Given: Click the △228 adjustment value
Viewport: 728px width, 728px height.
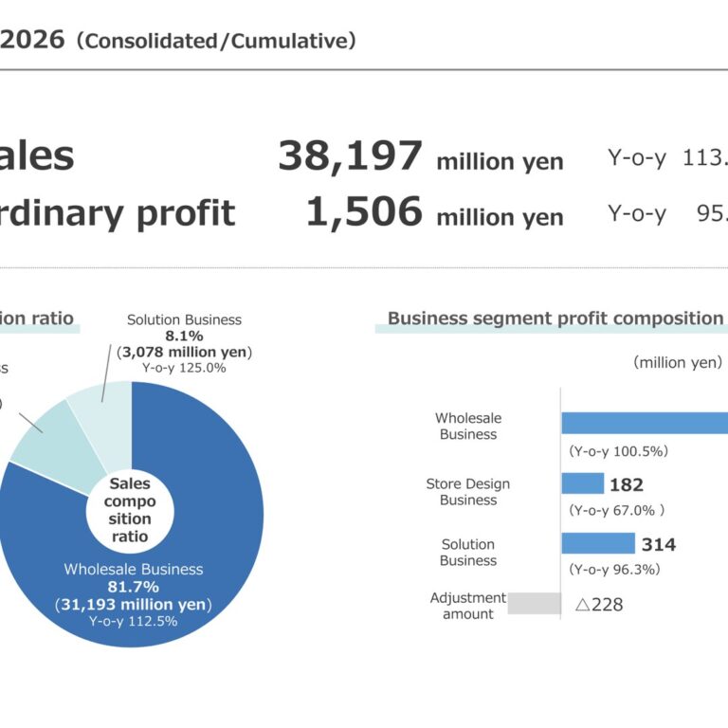Looking at the screenshot, I should pos(599,605).
